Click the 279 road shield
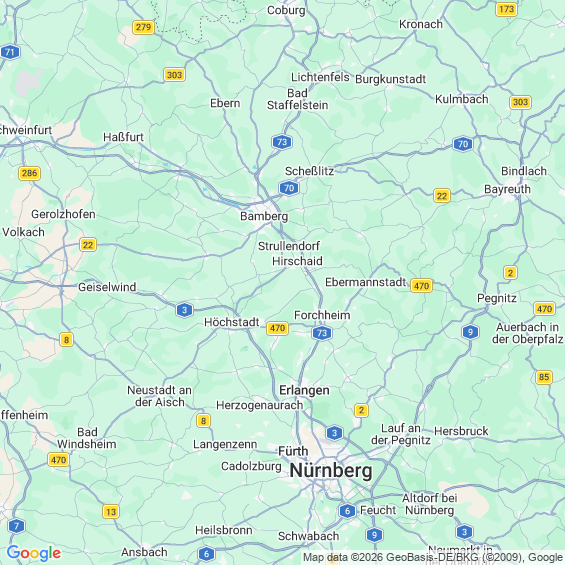The height and width of the screenshot is (565, 565). pyautogui.click(x=143, y=27)
